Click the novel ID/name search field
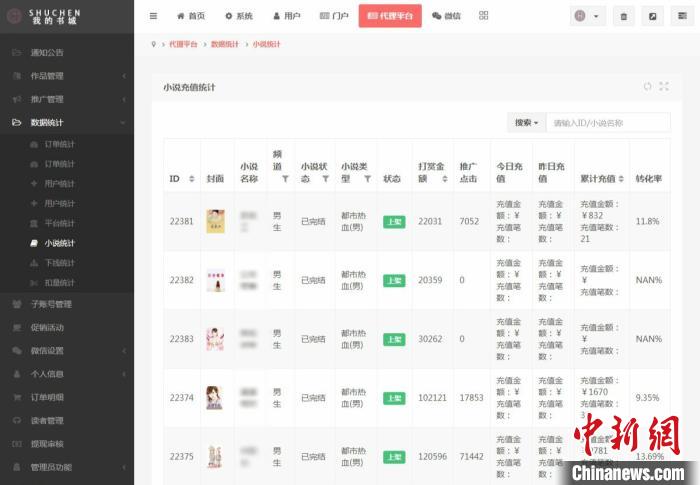The height and width of the screenshot is (485, 700). coord(609,123)
